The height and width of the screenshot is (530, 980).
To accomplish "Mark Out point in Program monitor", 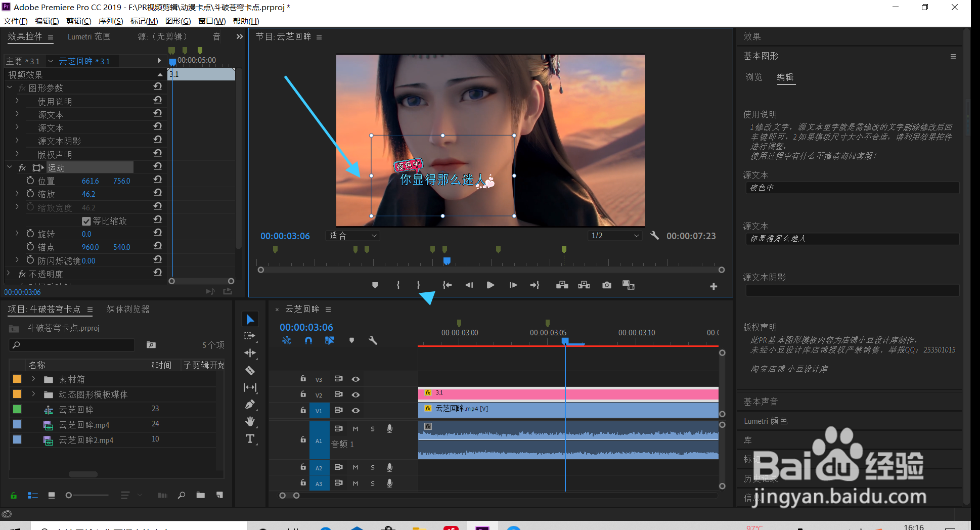I will click(418, 285).
